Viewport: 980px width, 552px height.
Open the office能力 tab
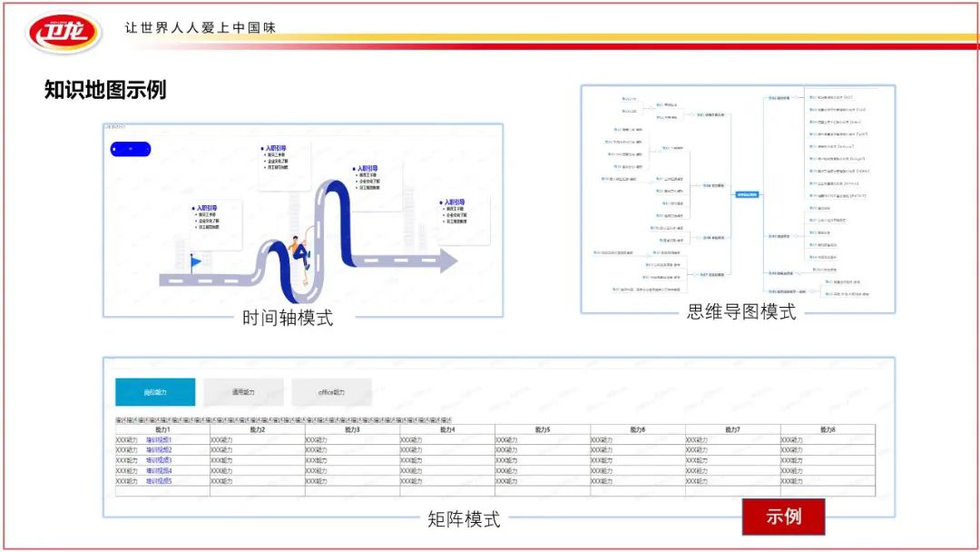tap(331, 392)
